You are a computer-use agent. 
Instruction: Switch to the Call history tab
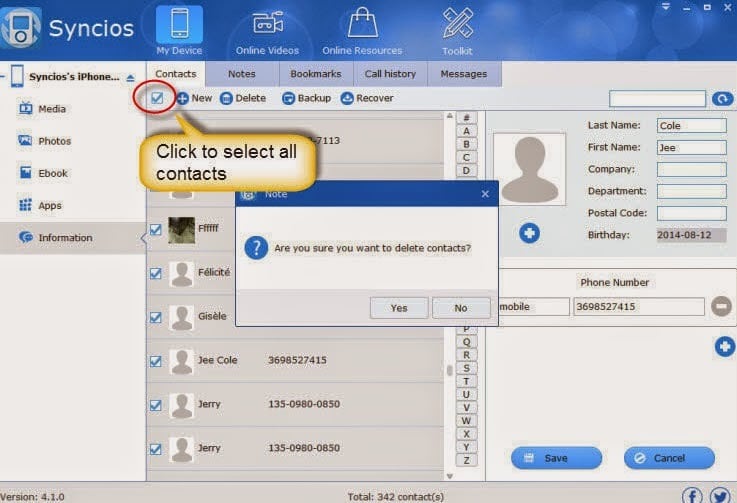coord(389,74)
